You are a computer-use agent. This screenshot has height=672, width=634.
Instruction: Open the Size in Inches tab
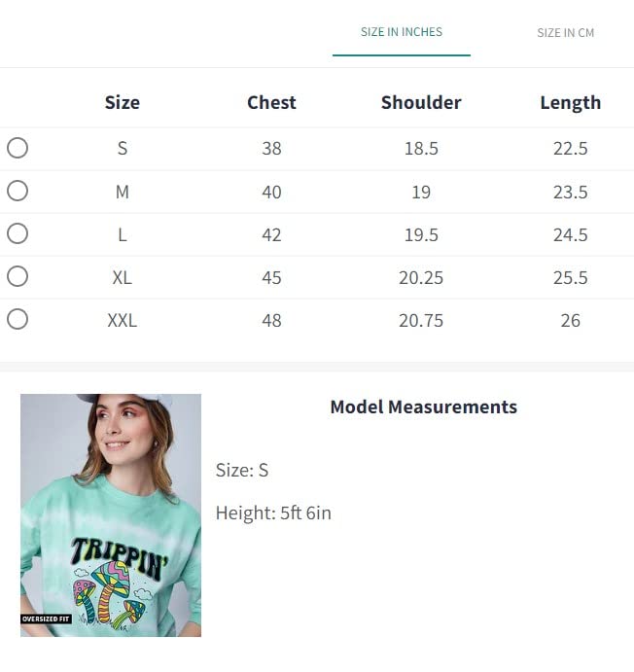click(402, 32)
